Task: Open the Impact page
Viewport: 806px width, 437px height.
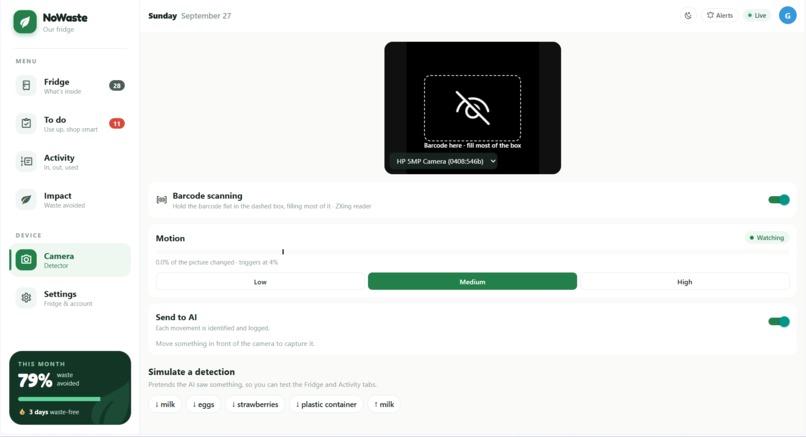Action: coord(70,199)
